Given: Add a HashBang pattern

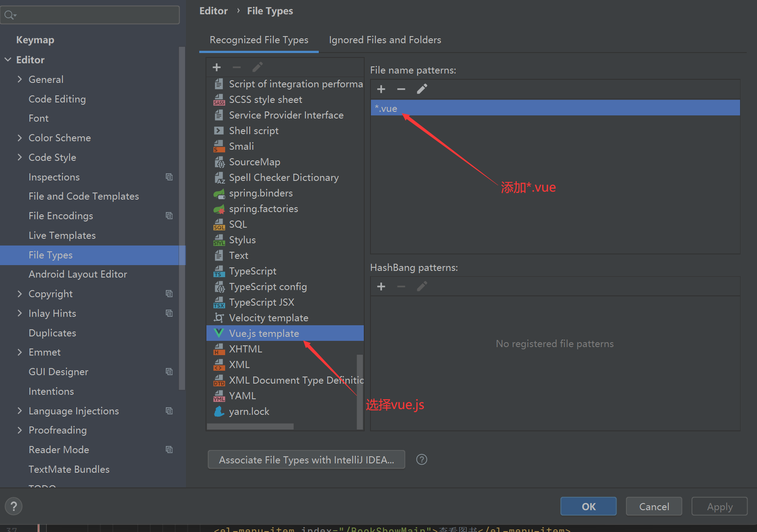Looking at the screenshot, I should 381,286.
